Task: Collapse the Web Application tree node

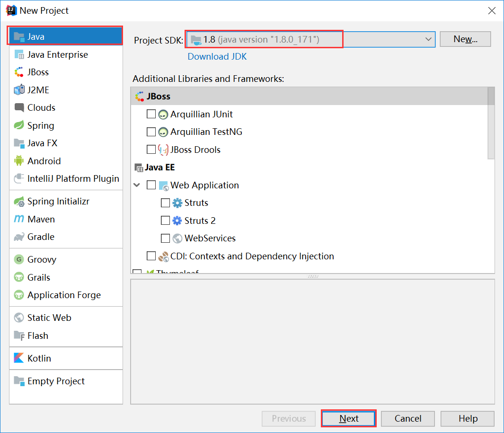Action: tap(137, 185)
